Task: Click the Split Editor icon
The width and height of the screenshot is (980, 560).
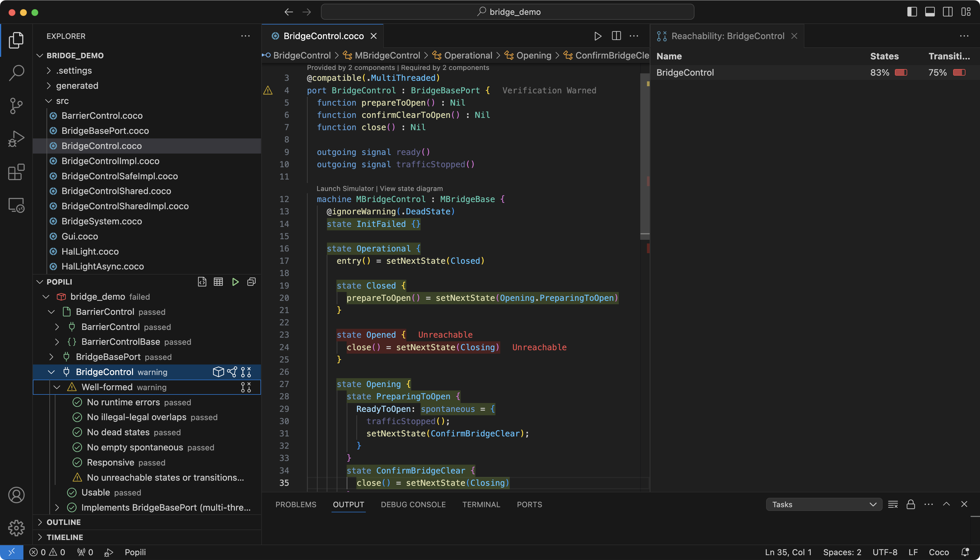Action: [x=616, y=36]
